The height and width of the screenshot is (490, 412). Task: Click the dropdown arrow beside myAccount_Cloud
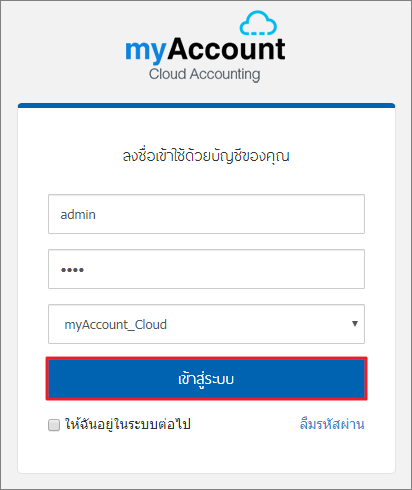coord(355,324)
